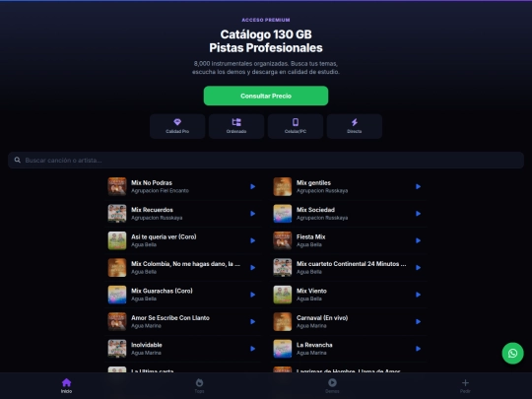Select the Directa lightning feature

pyautogui.click(x=355, y=126)
